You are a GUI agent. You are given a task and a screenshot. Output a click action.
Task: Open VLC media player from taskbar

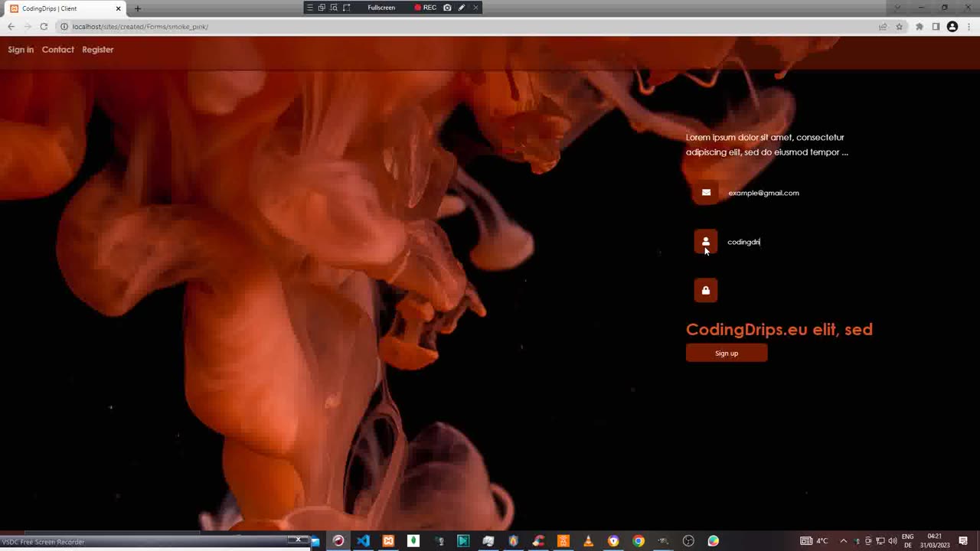588,541
